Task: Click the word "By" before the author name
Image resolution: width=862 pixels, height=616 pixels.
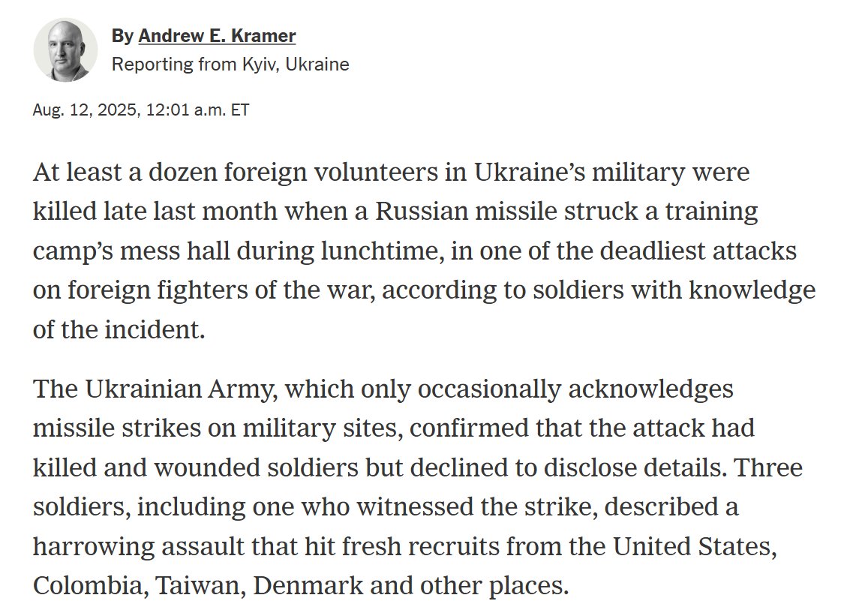Action: [122, 36]
